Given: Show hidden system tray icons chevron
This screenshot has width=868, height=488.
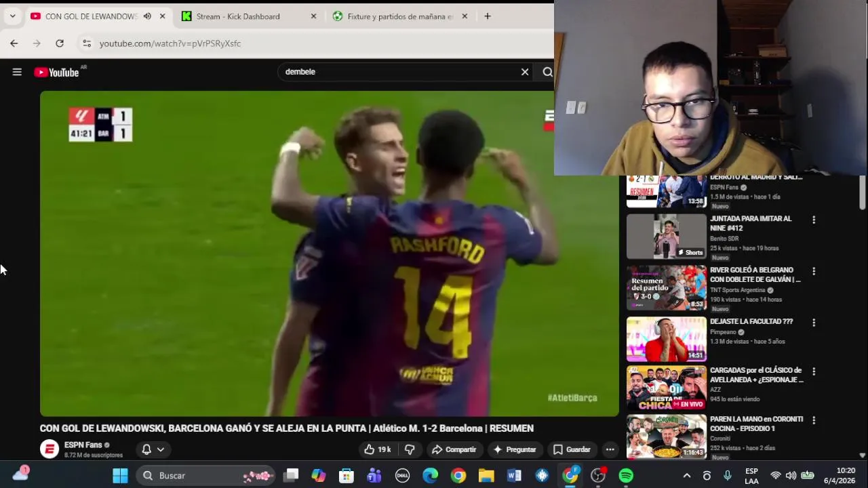Looking at the screenshot, I should point(686,476).
